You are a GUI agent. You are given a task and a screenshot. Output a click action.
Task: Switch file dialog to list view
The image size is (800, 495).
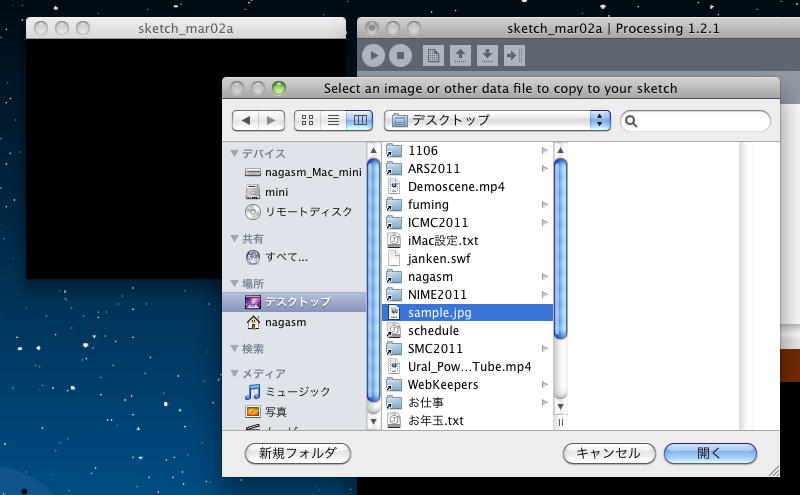point(334,120)
